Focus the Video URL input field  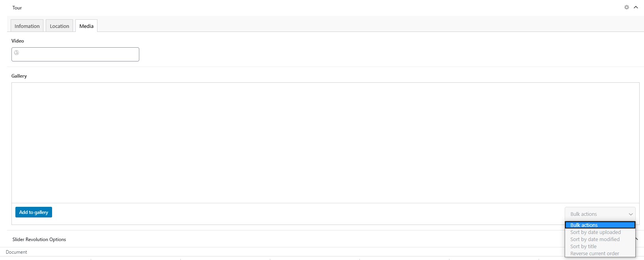pyautogui.click(x=75, y=54)
